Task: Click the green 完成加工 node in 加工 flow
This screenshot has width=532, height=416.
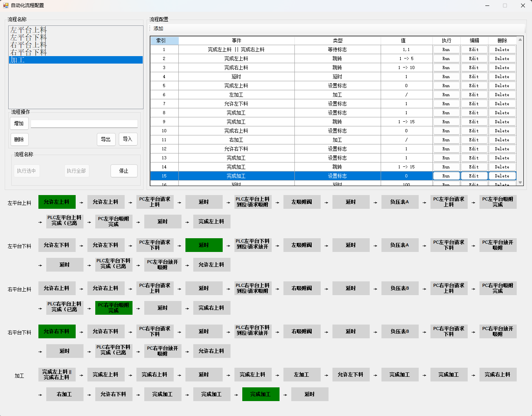Action: pos(261,394)
